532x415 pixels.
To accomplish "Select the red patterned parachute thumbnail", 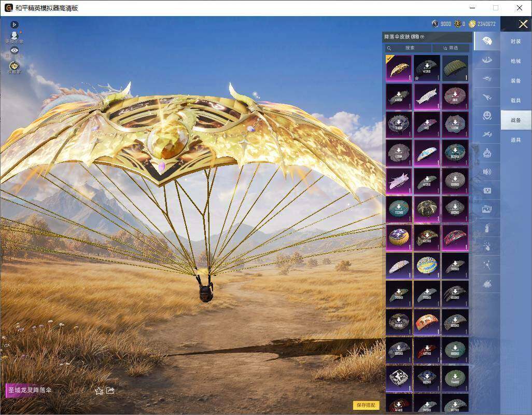I will [455, 238].
